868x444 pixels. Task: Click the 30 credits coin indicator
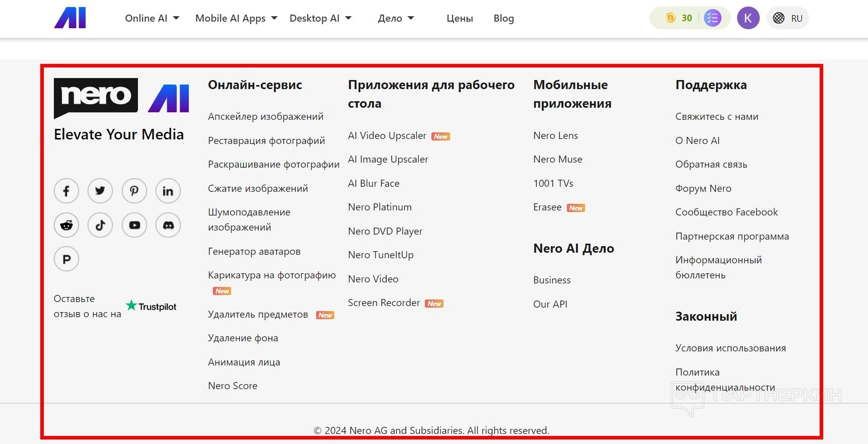click(679, 18)
